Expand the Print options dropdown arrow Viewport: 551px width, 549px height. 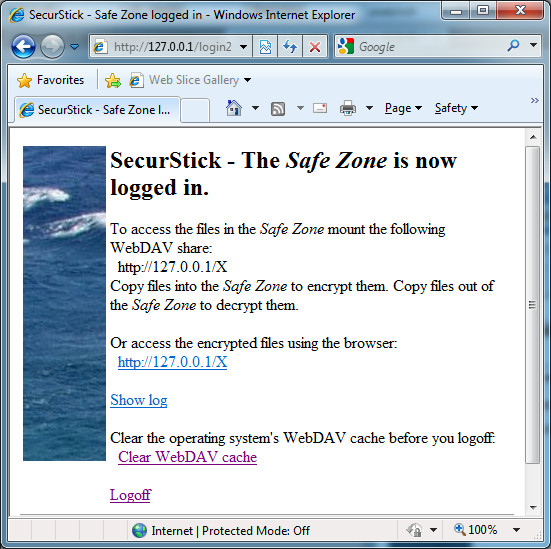(369, 108)
